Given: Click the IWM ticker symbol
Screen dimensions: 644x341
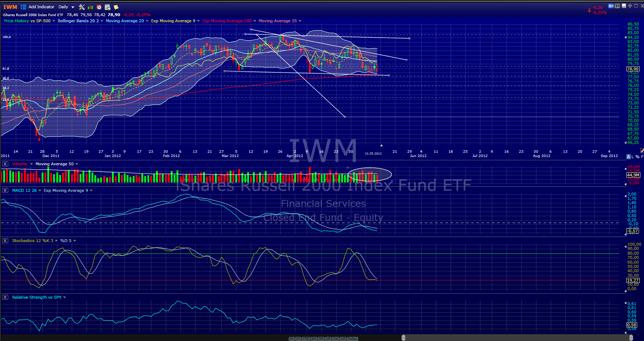Looking at the screenshot, I should click(10, 7).
